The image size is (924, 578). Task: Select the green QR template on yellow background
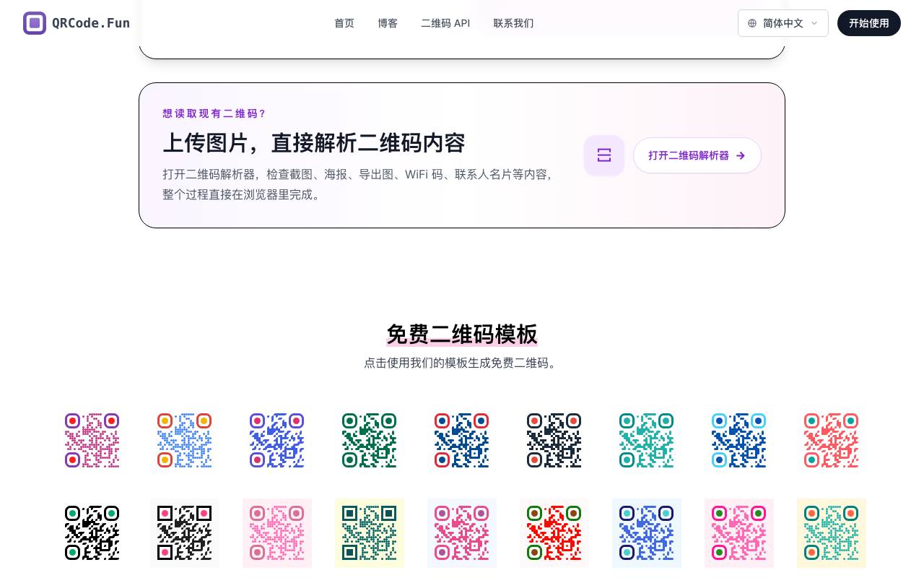point(370,533)
